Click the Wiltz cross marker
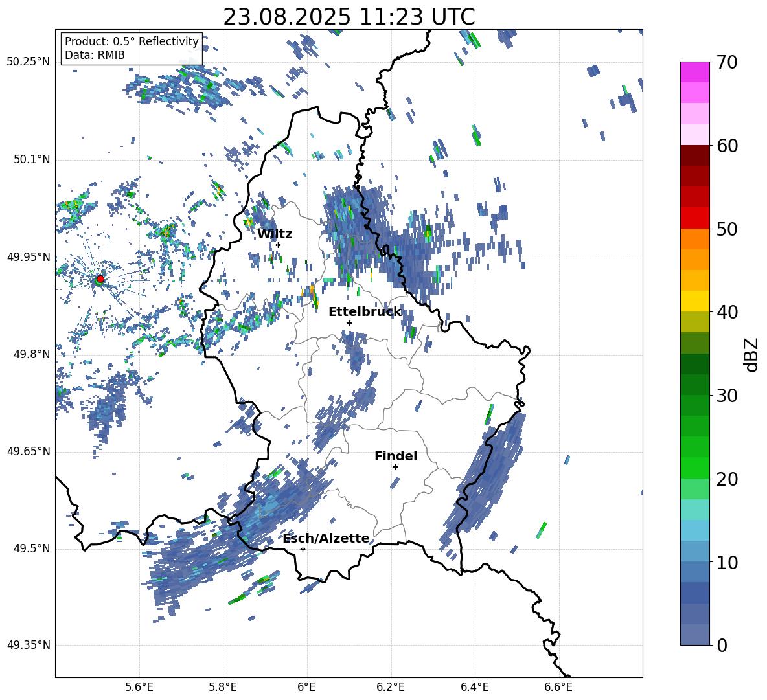 pos(279,245)
